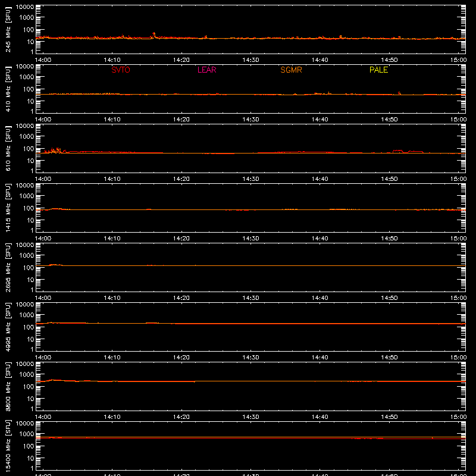Click the 10 tick on 1415 MHz axis

click(30, 220)
